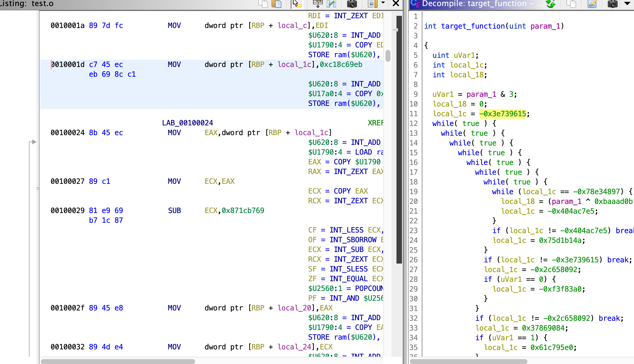Click the Decompile horizontal scrollbar
634x364 pixels.
[468, 361]
